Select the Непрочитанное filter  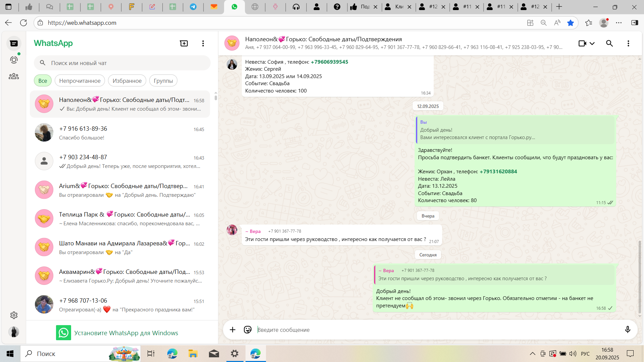click(x=80, y=81)
